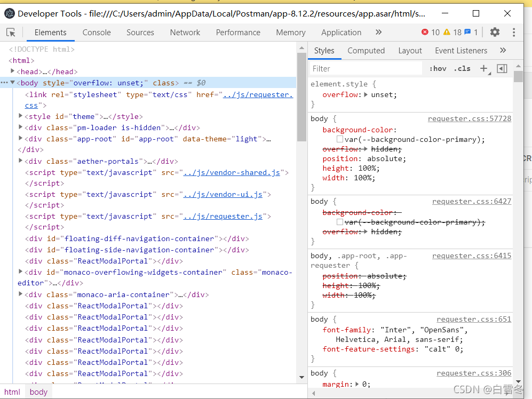Click swatch for struck-through background-color variable
The width and height of the screenshot is (532, 399).
point(339,222)
